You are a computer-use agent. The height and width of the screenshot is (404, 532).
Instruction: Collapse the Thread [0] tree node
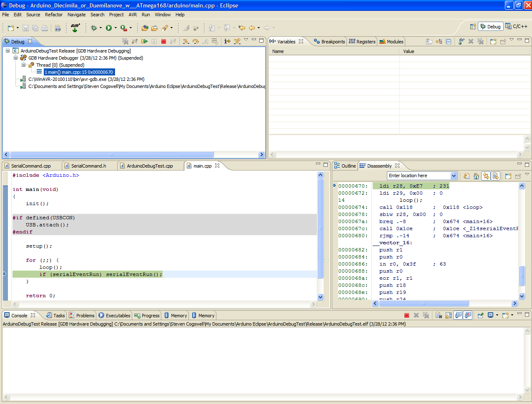tap(24, 65)
